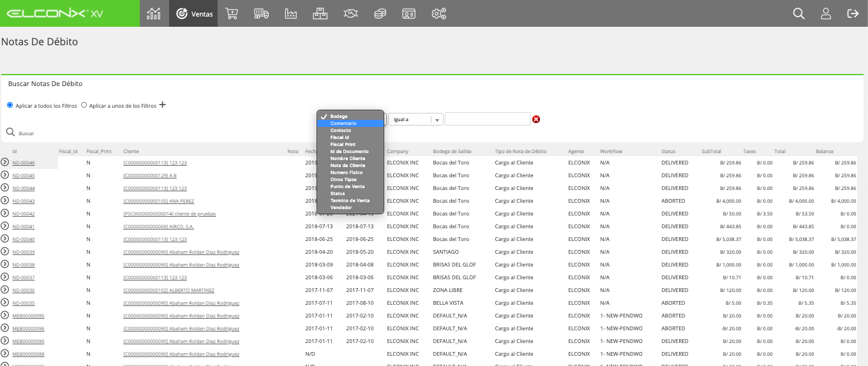
Task: Click the ZONA LIBRE bodega cell
Action: pyautogui.click(x=449, y=290)
